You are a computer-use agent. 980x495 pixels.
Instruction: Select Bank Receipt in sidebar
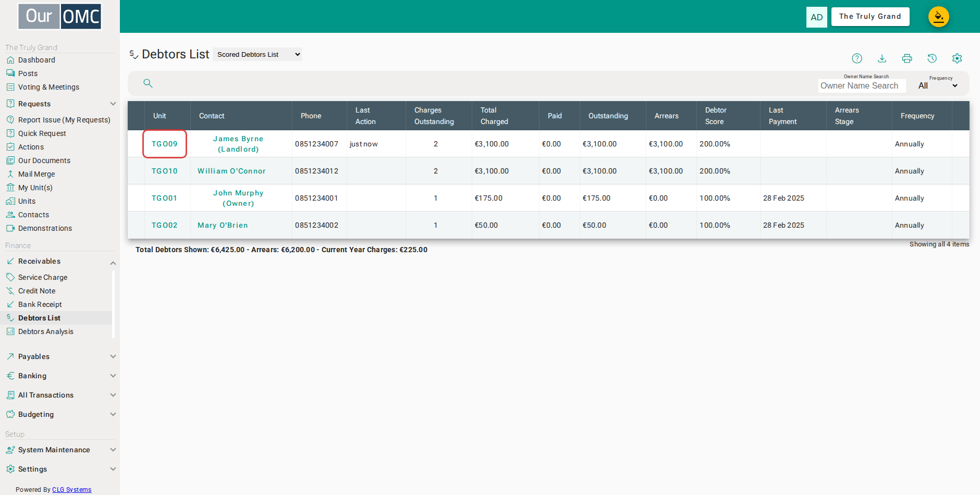tap(40, 304)
